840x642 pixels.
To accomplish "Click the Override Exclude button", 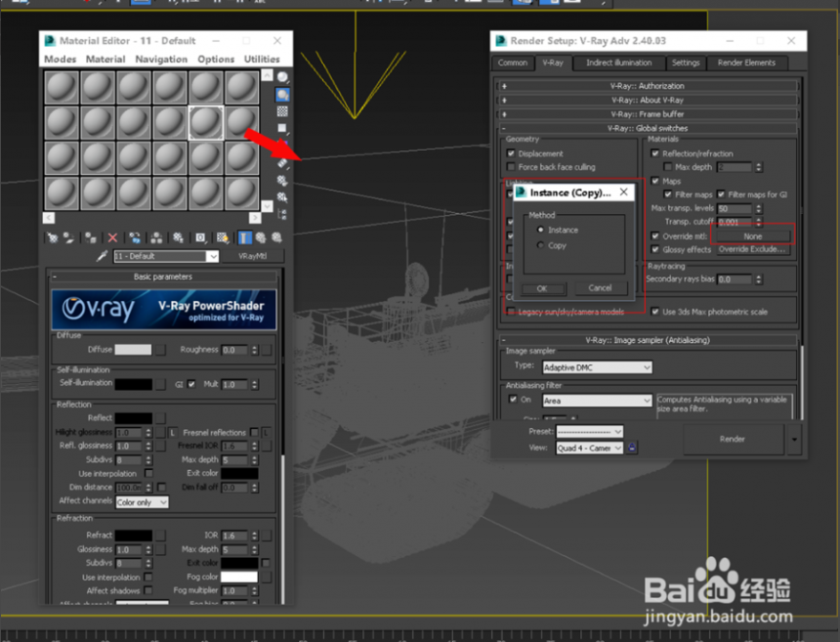I will pos(753,250).
